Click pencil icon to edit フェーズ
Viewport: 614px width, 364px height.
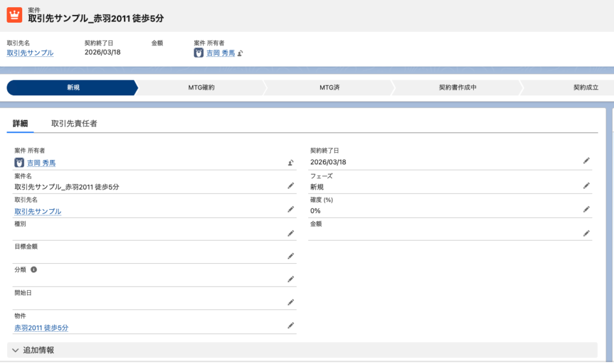pyautogui.click(x=586, y=186)
